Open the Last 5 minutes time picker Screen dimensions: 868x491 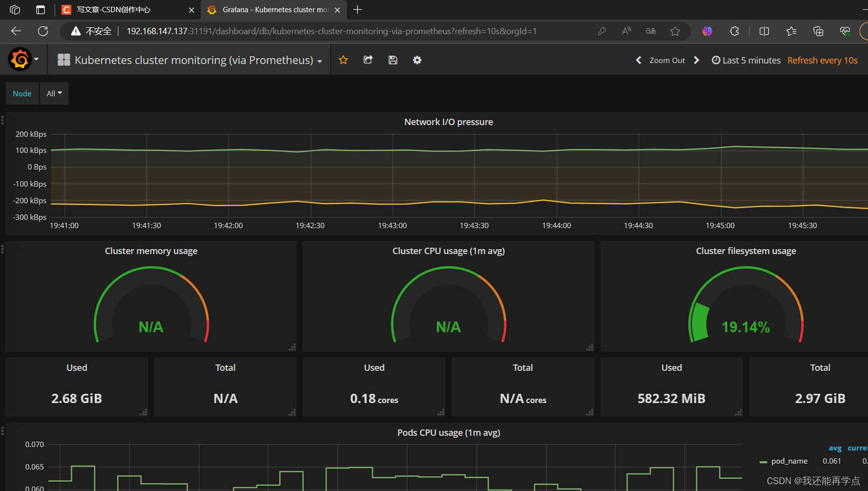point(746,60)
